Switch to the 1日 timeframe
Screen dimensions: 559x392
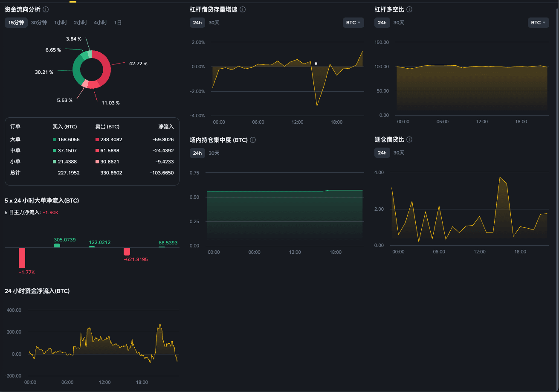click(118, 23)
